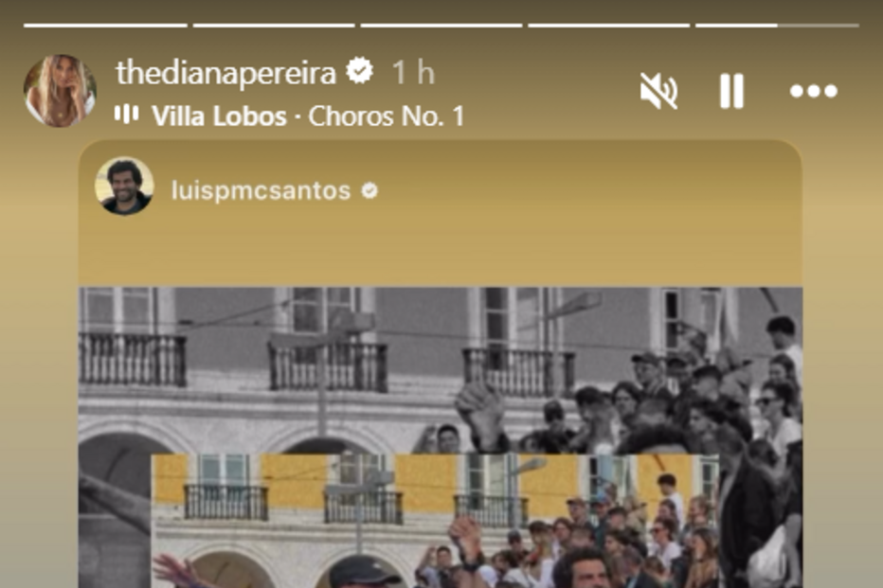
Task: Click the music equalizer bars icon
Action: (x=127, y=114)
